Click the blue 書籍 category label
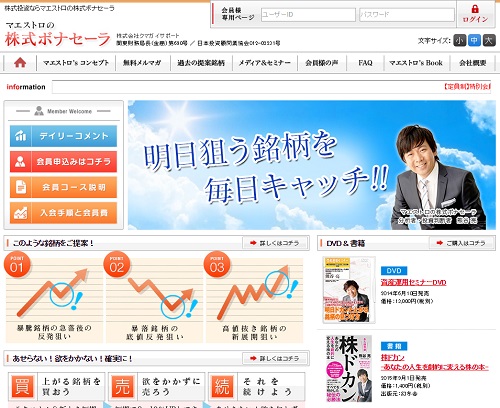Screen dimensions: 500x408 [x=394, y=346]
